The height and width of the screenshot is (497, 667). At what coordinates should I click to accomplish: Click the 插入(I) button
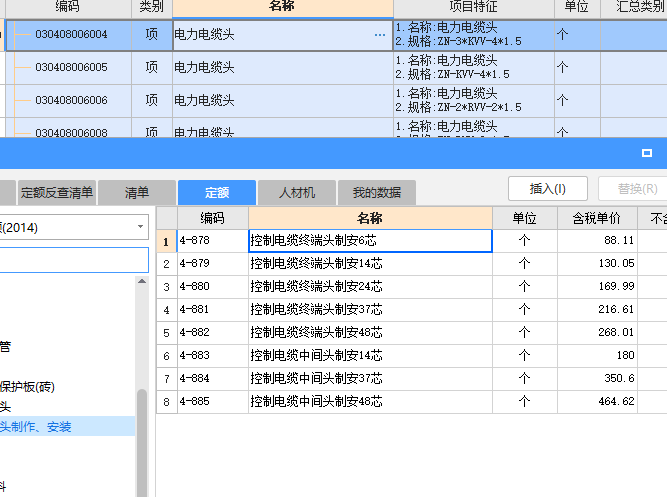pyautogui.click(x=548, y=189)
